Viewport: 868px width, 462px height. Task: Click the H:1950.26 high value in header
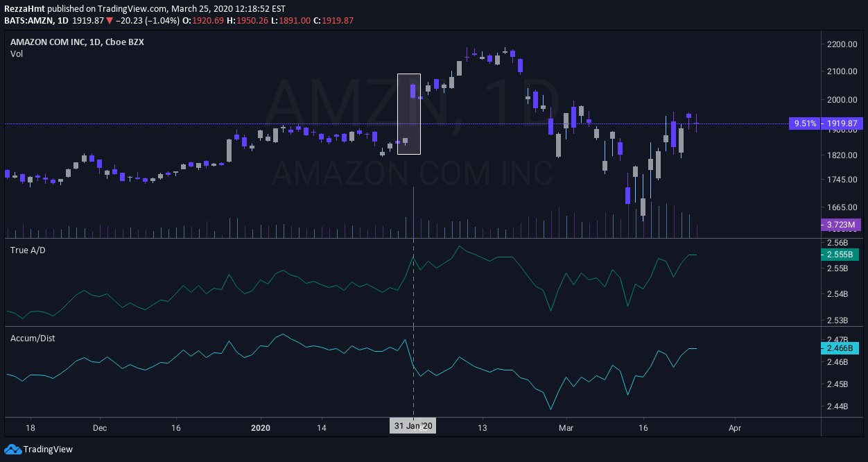tap(248, 20)
